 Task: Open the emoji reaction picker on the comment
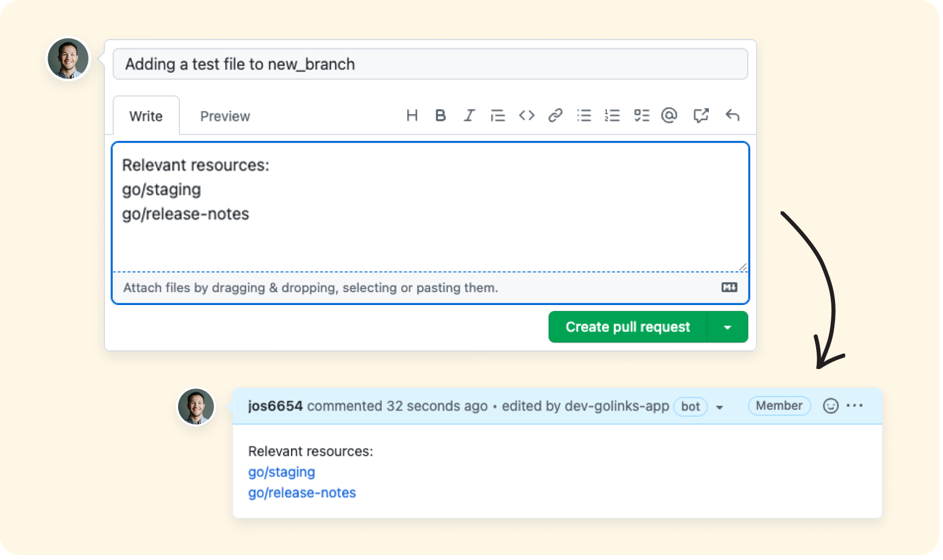pyautogui.click(x=830, y=406)
